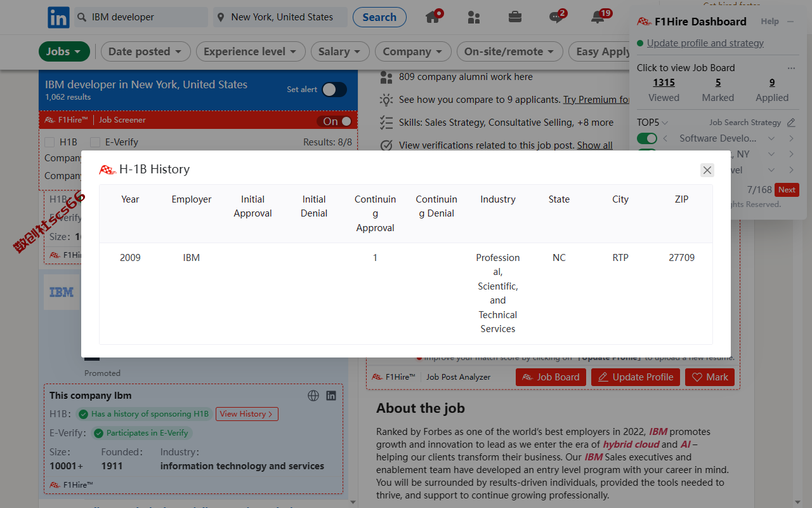Click the RTP city cell

click(620, 258)
